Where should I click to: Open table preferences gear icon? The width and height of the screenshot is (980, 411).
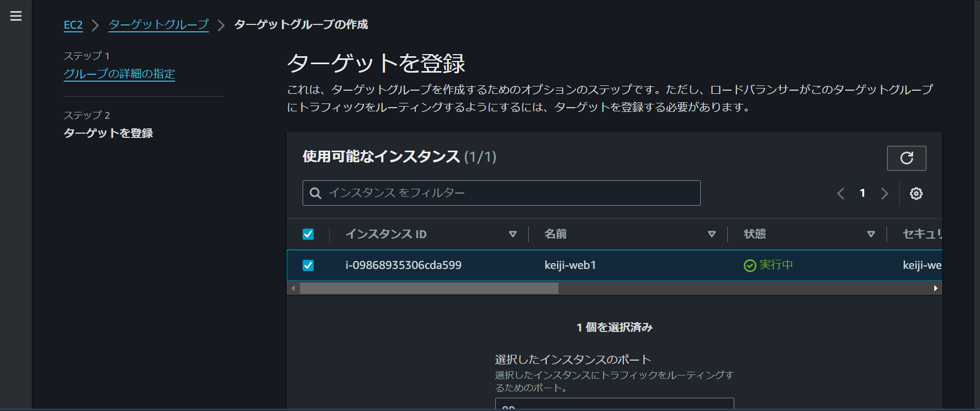pyautogui.click(x=916, y=194)
